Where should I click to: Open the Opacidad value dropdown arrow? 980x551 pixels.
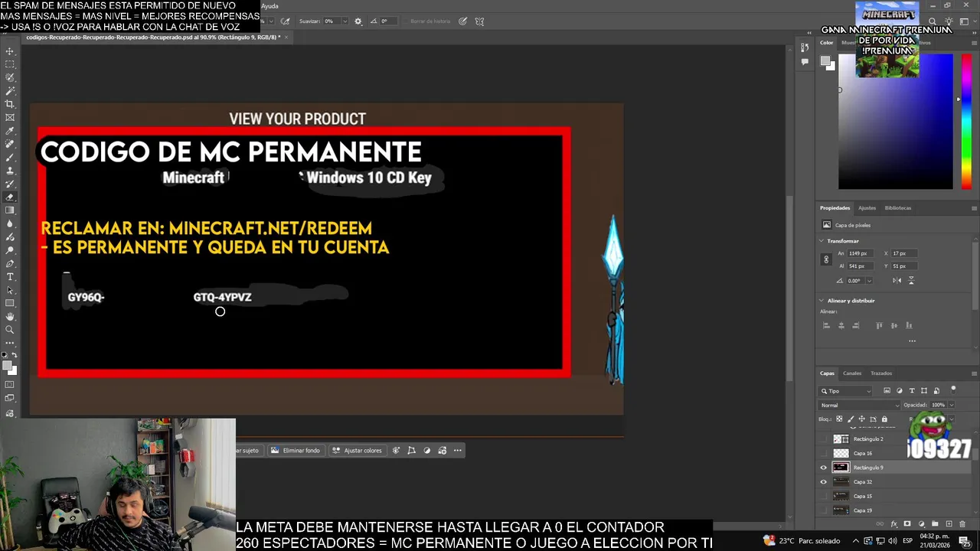pos(951,405)
